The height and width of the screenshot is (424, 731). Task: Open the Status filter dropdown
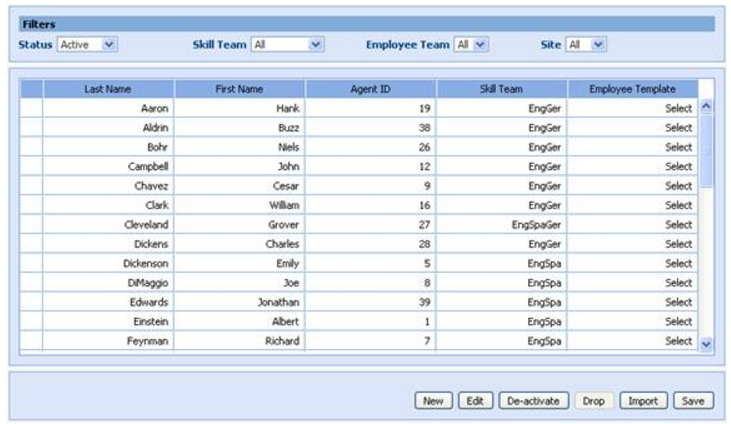[x=109, y=44]
